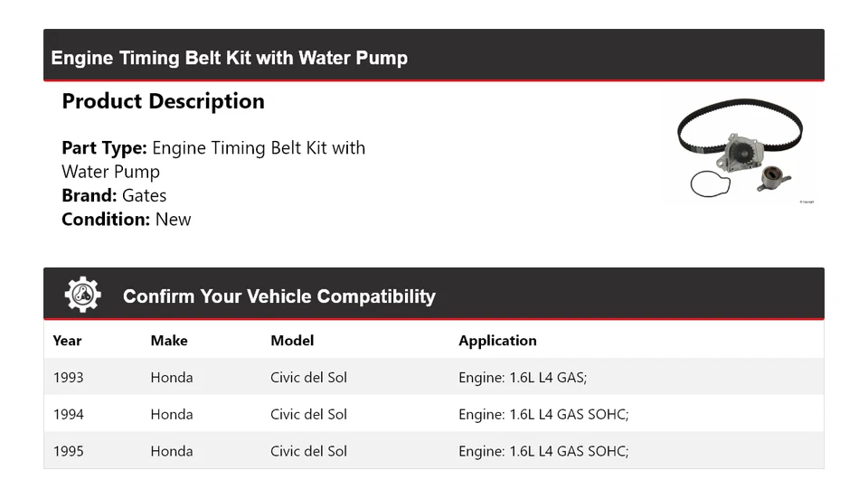The image size is (868, 498).
Task: Click the gear icon beside Confirm Your Vehicle Compatibility
Action: click(82, 295)
